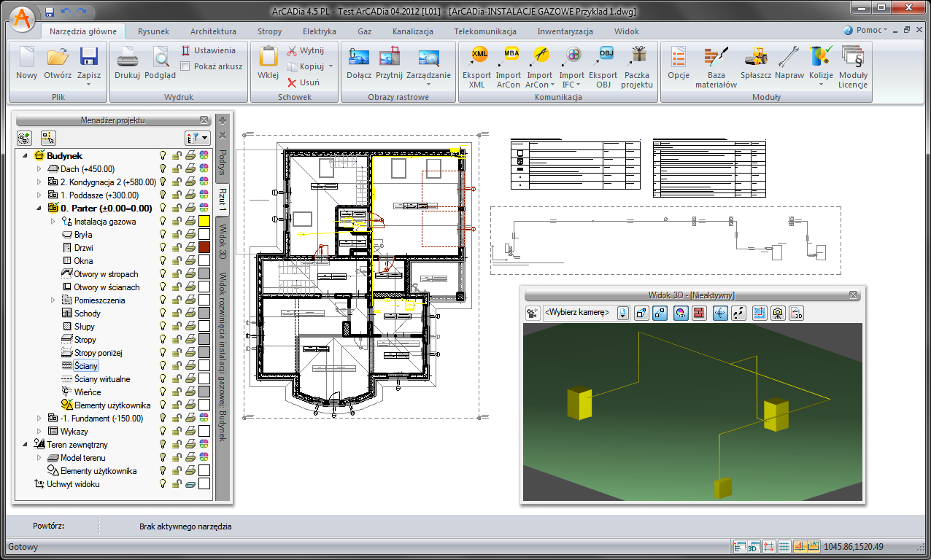Click the select-elements cursor icon in Menadżer projektu

coord(48,137)
